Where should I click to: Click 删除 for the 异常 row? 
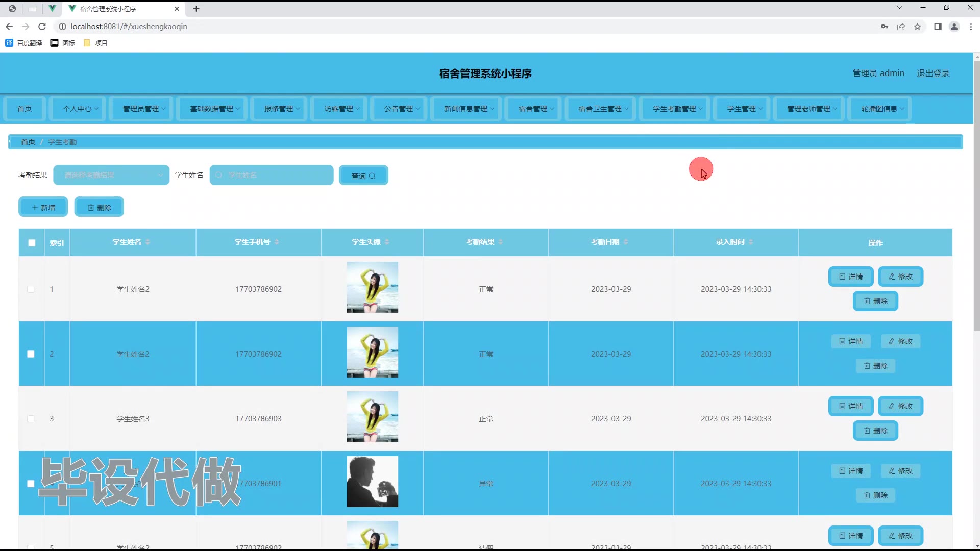875,495
